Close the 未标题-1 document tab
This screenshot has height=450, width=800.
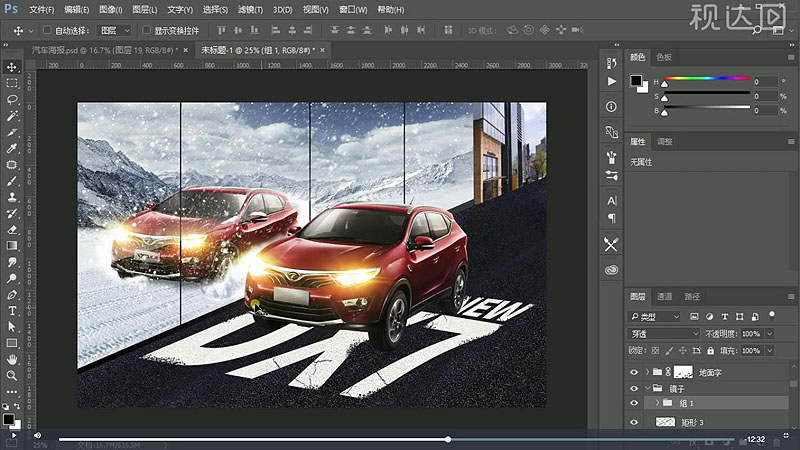pos(322,50)
